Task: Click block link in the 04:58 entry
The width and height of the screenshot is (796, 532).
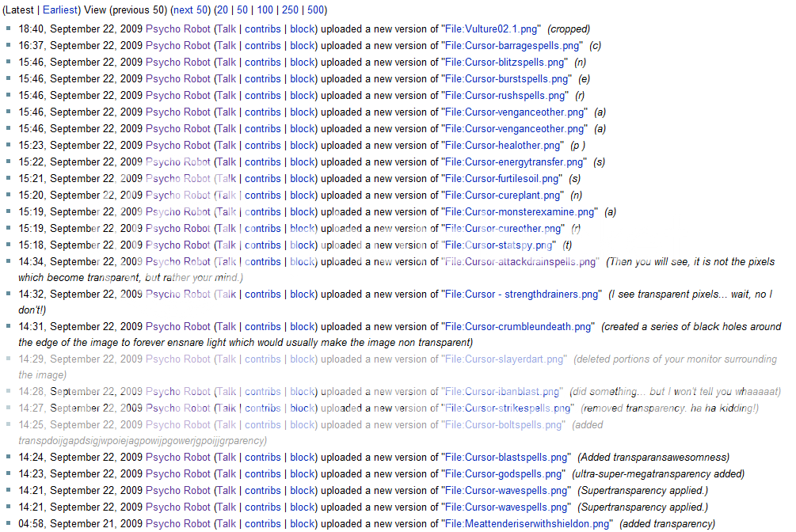Action: [x=302, y=523]
